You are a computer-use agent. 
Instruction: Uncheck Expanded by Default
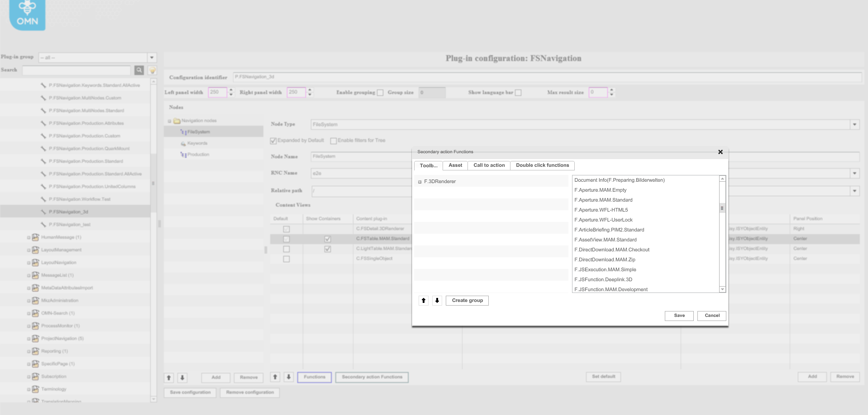click(x=273, y=141)
